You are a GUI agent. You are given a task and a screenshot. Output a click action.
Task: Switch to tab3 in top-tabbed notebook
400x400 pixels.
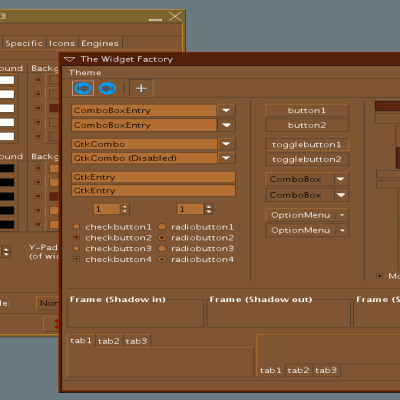click(x=137, y=341)
